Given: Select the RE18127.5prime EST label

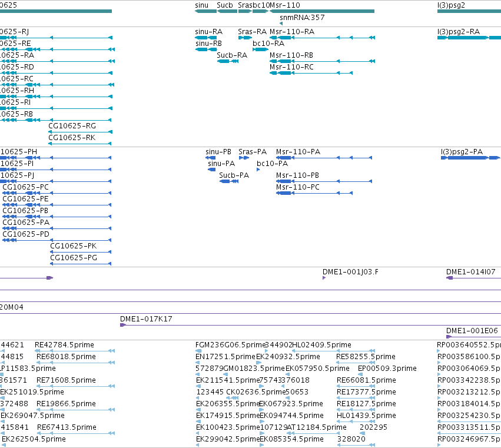Looking at the screenshot, I should click(x=367, y=404).
